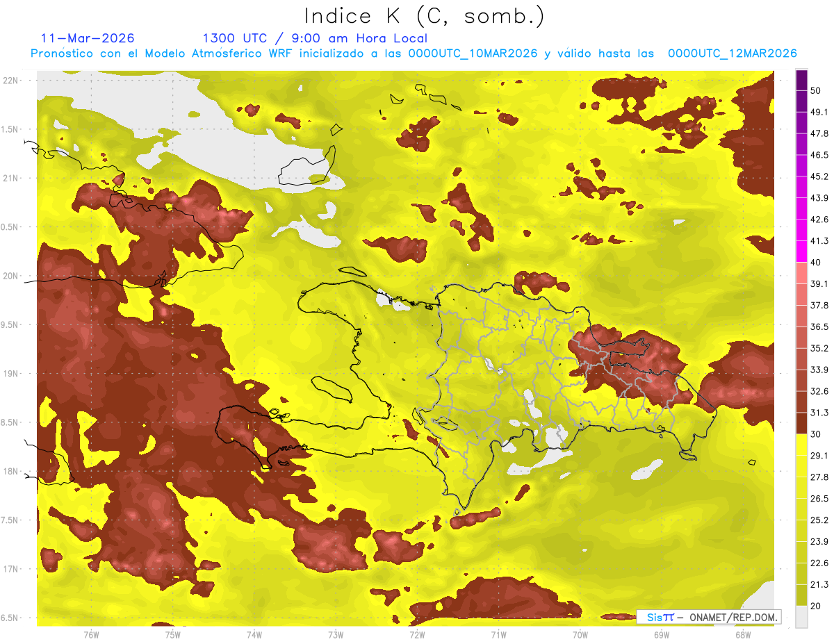The width and height of the screenshot is (834, 644).
Task: Click the legend value "47.8"
Action: pos(819,134)
